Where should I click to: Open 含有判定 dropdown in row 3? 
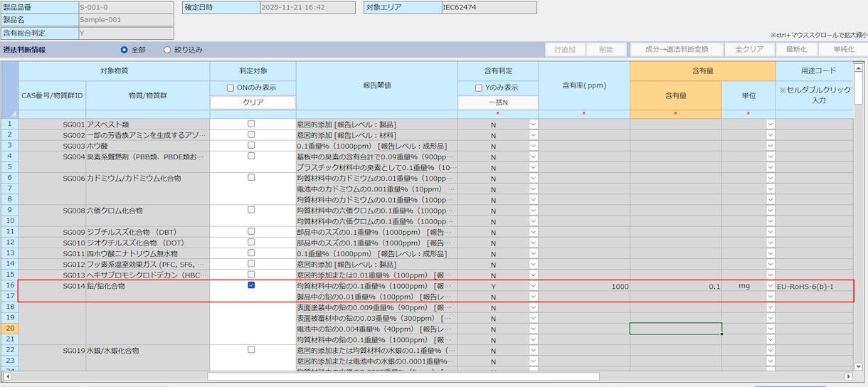[x=534, y=146]
